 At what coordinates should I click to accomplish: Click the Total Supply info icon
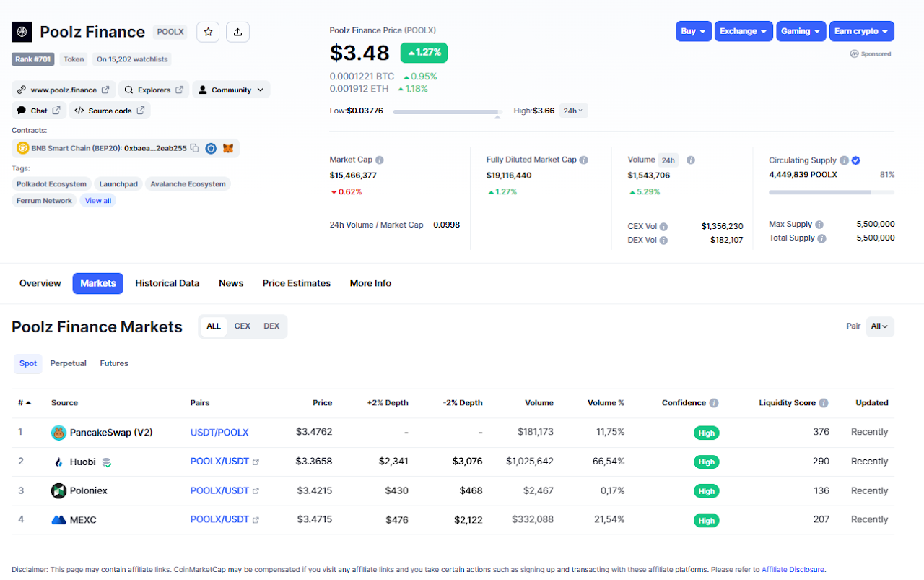[822, 238]
